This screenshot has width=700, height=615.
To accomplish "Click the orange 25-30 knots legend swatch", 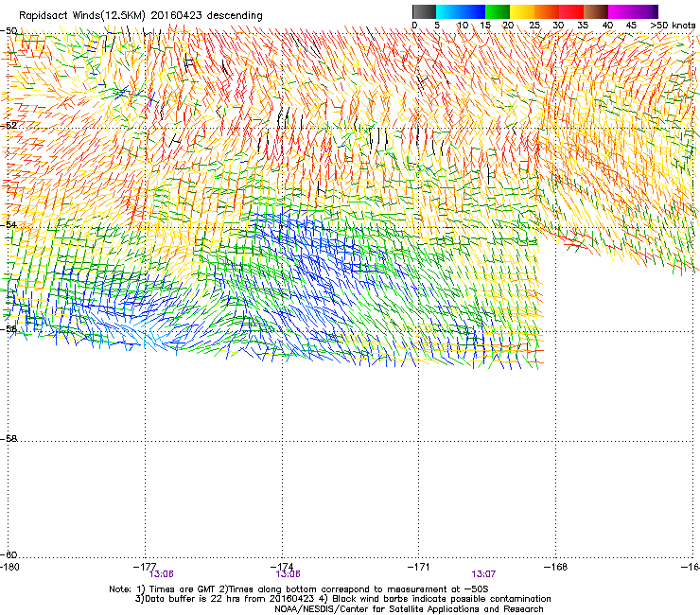I will click(547, 11).
